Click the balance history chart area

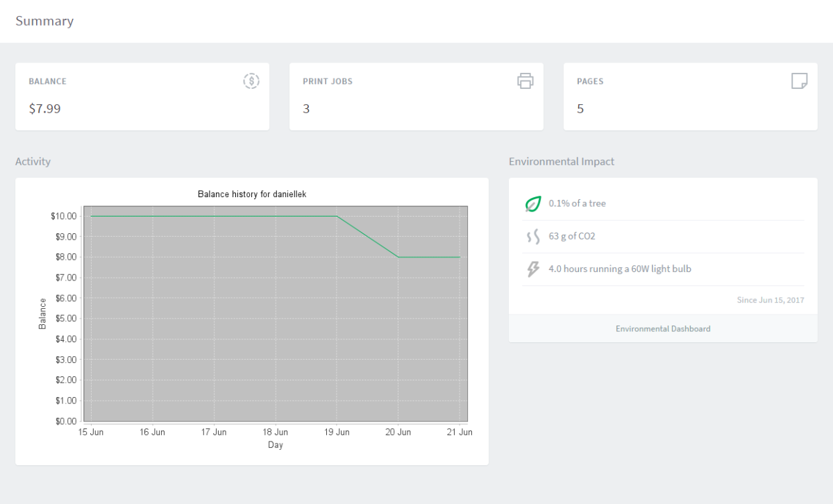275,312
